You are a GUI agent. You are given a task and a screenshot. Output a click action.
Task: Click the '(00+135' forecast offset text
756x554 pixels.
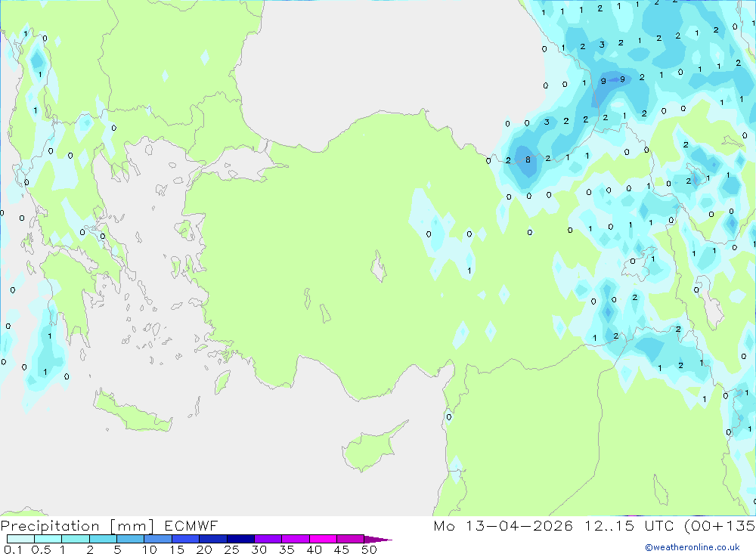coord(720,526)
